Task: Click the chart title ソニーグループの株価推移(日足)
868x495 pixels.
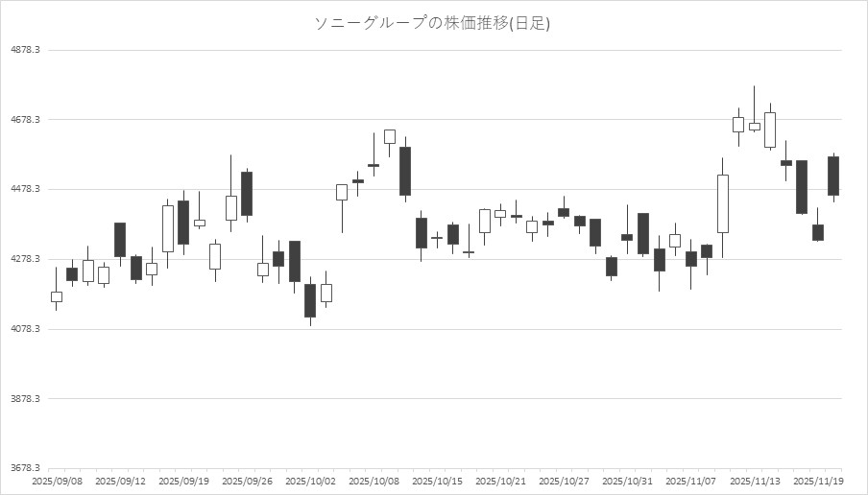Action: [x=433, y=23]
